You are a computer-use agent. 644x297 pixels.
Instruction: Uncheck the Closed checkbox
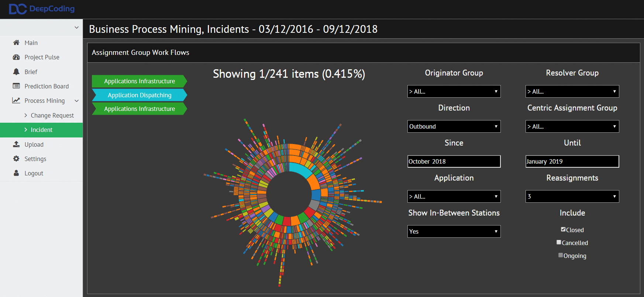[563, 230]
